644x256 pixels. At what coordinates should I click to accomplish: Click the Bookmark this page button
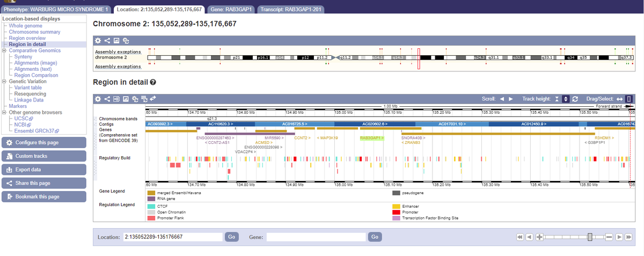point(43,197)
